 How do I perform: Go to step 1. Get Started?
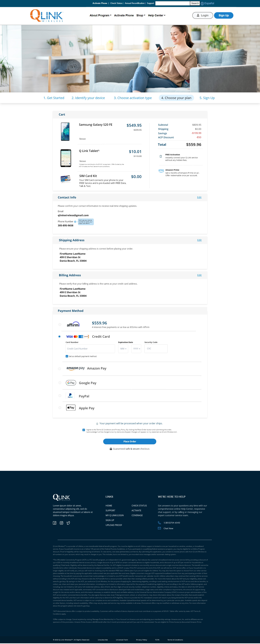click(54, 98)
